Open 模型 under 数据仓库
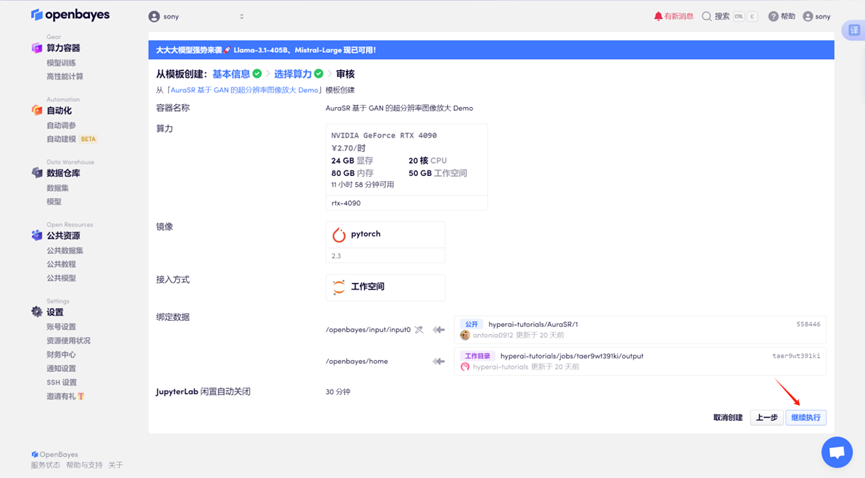This screenshot has height=478, width=865. click(x=54, y=201)
